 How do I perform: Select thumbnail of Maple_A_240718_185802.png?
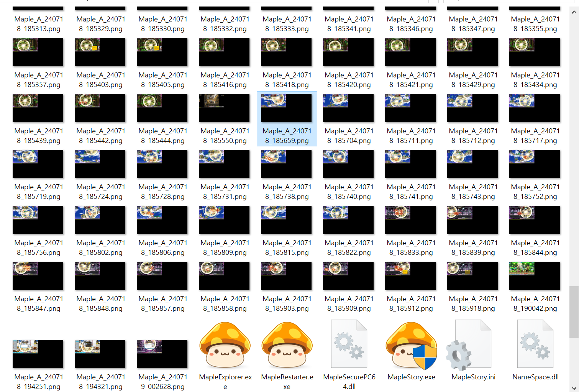(x=100, y=220)
